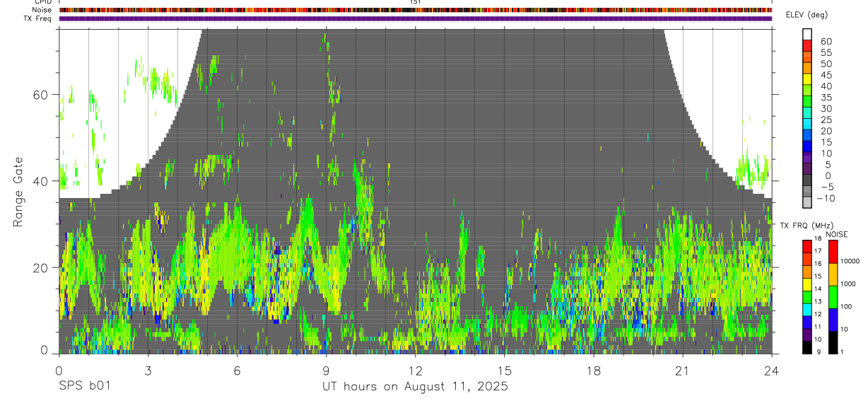Click the 'TX Freq' row label at the top

(39, 18)
